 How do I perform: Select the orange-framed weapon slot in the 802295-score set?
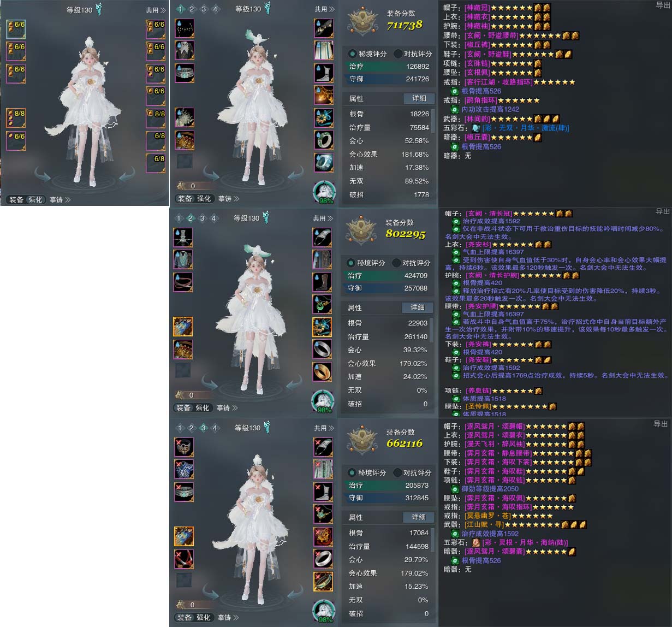pyautogui.click(x=182, y=327)
